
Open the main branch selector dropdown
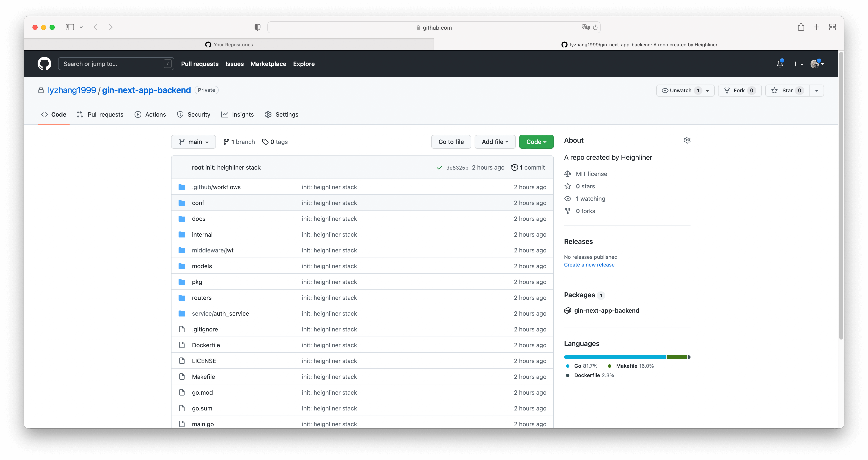[x=194, y=142]
